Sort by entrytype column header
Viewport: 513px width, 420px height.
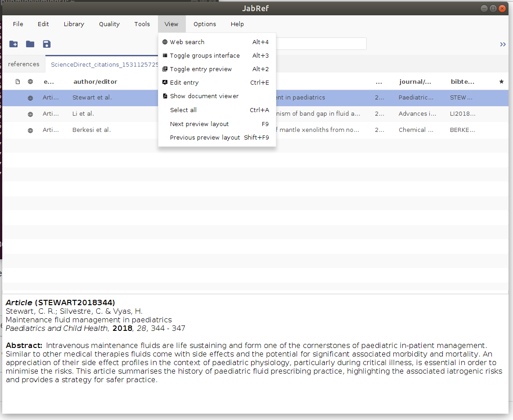pyautogui.click(x=49, y=81)
